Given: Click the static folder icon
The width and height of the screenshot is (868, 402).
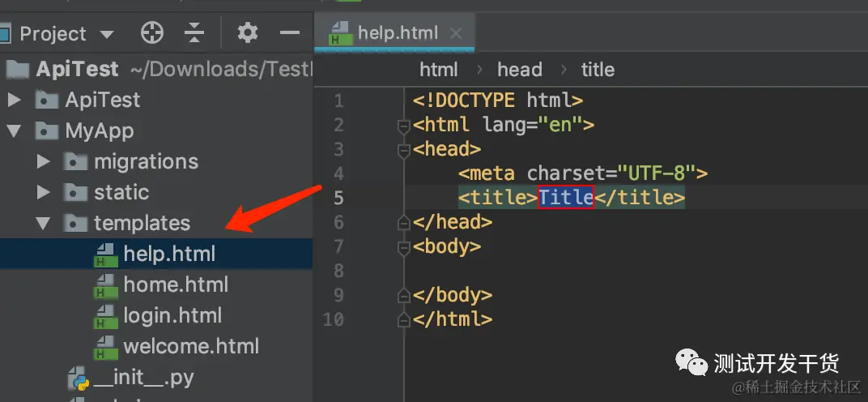Looking at the screenshot, I should [76, 192].
